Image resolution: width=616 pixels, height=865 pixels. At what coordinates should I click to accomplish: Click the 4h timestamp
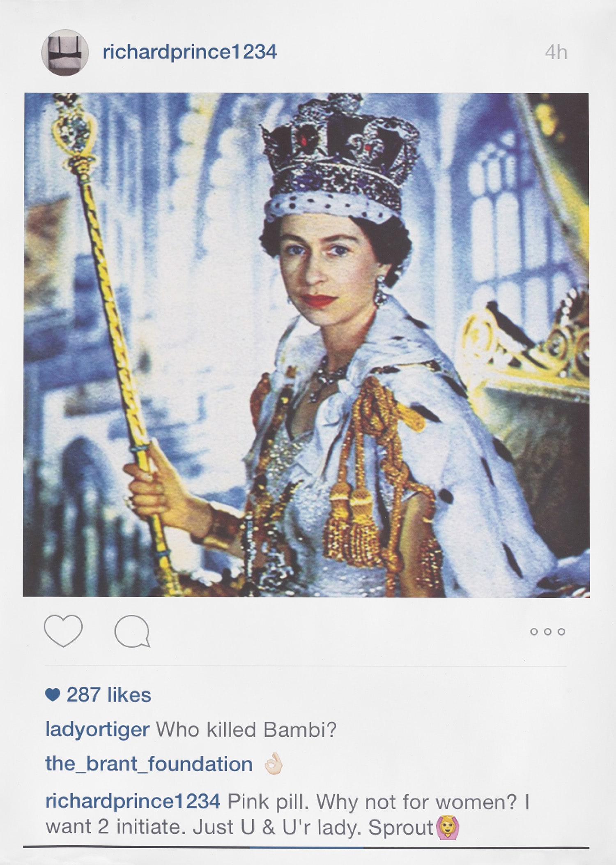tap(556, 53)
